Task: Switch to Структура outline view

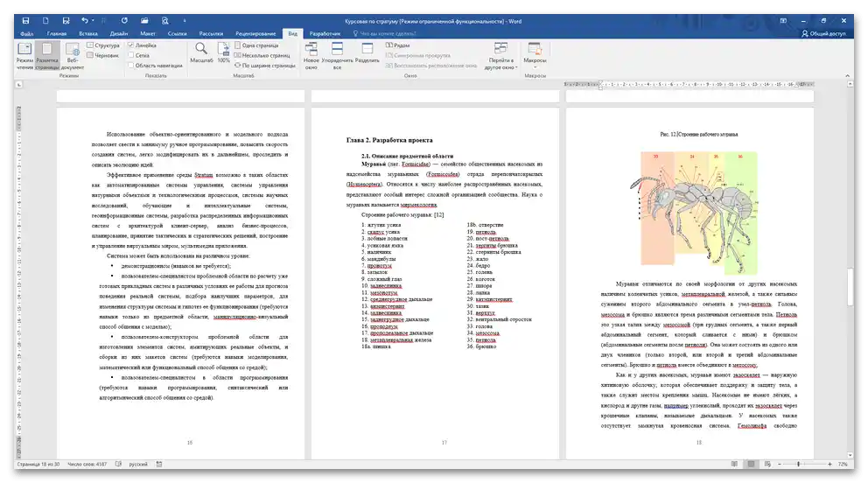Action: [x=103, y=45]
